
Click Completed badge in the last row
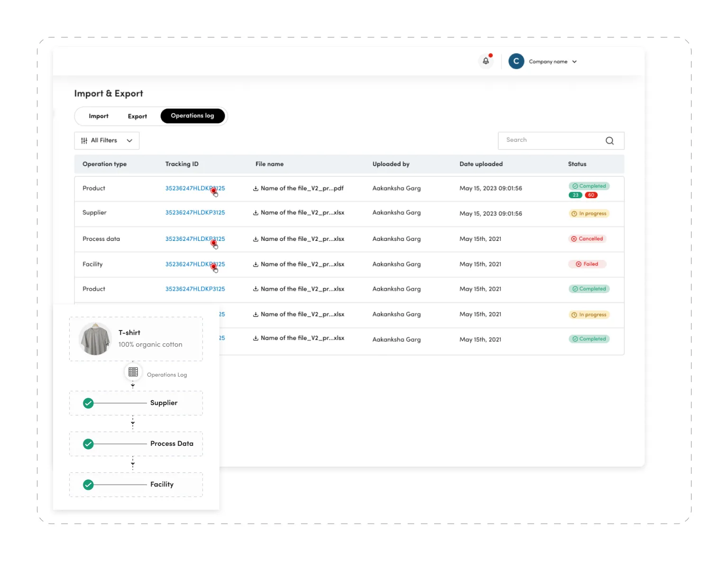pos(589,339)
